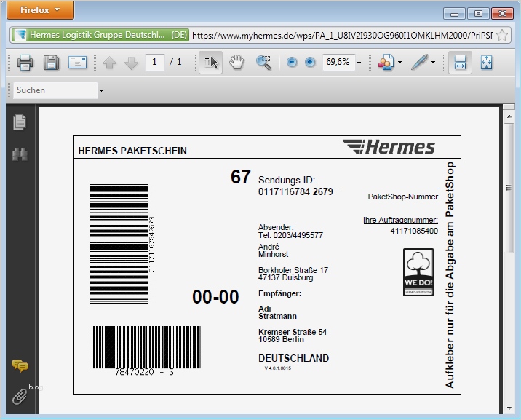Open the Firefox menu button

[41, 10]
